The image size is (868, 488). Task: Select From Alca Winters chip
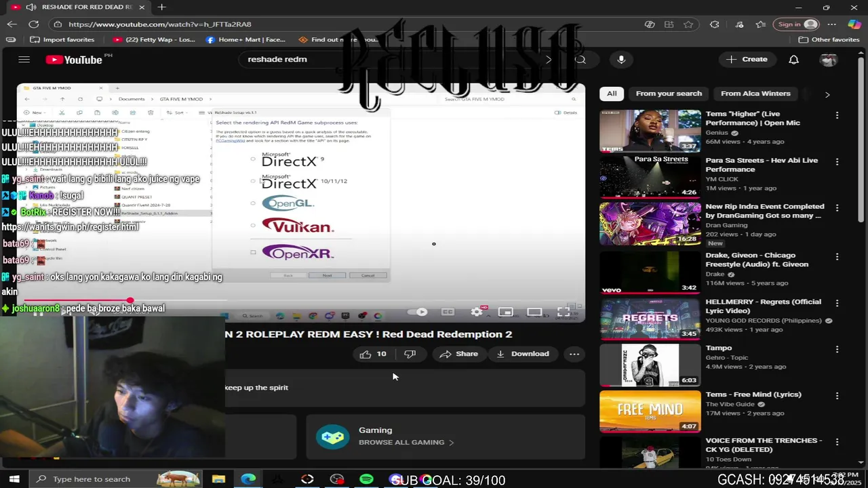[x=755, y=94]
